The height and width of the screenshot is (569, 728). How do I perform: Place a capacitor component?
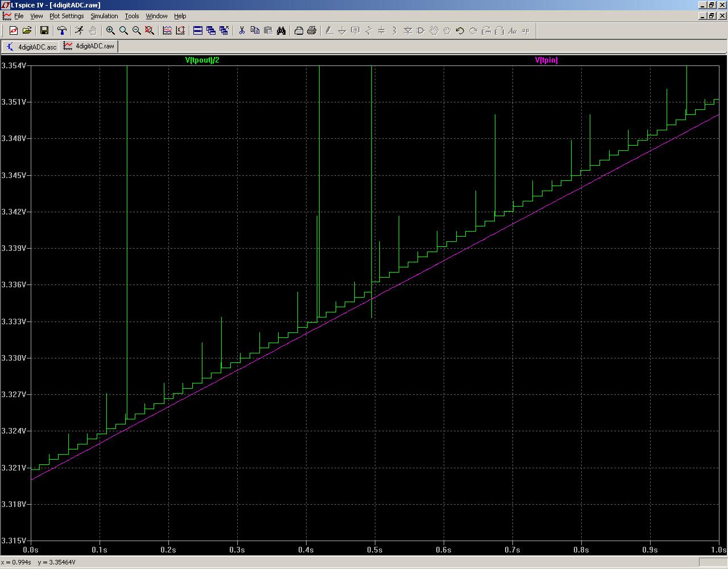tap(382, 31)
